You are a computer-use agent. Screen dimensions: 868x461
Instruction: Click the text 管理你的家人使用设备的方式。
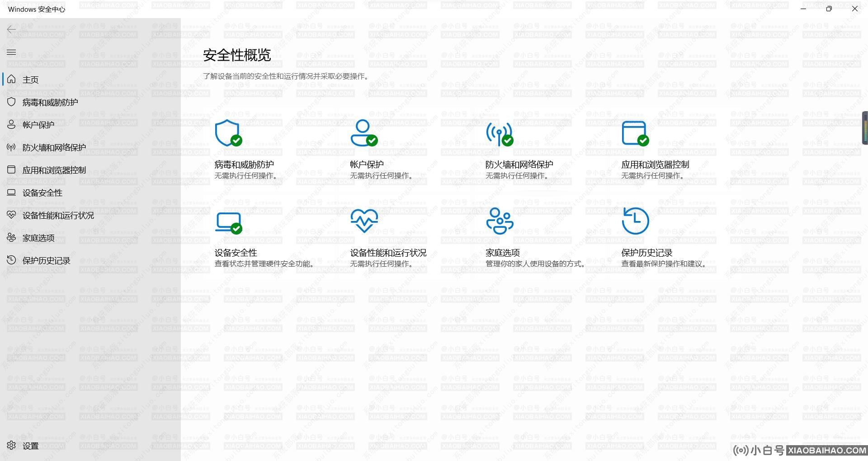pos(536,263)
